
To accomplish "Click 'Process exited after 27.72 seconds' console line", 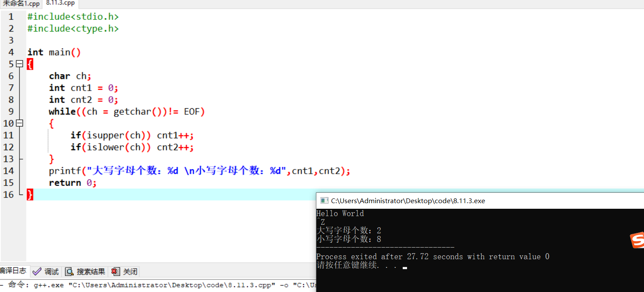I will click(x=433, y=257).
